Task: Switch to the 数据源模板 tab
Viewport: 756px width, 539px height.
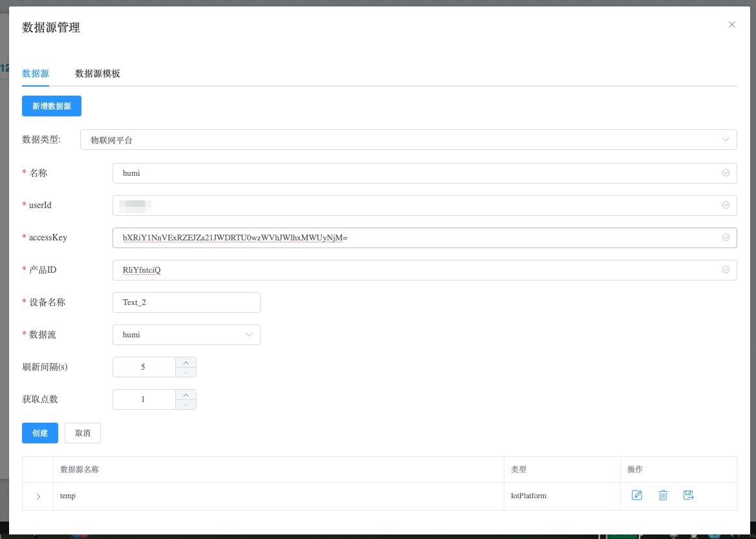Action: click(x=98, y=74)
